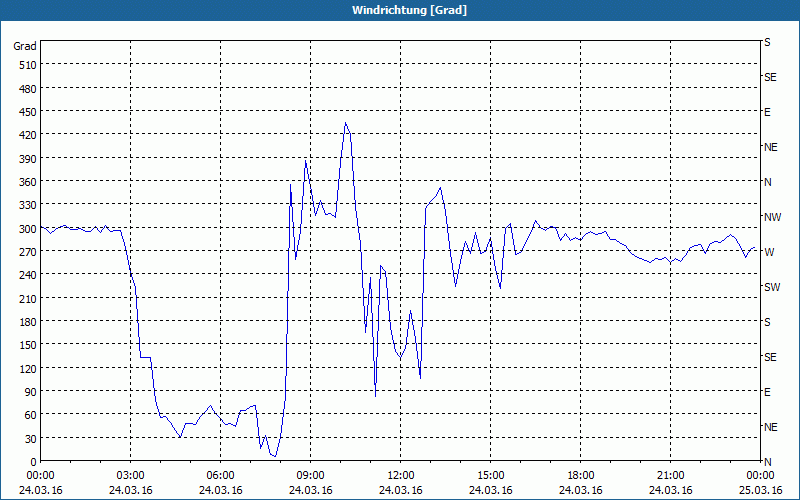
Task: Click the highest peak of the blue line
Action: coord(345,123)
